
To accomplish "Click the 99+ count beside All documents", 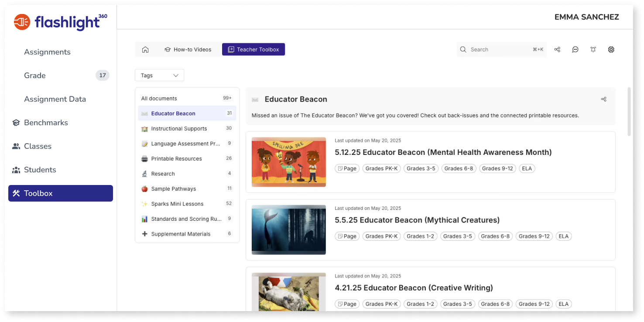I will [x=227, y=99].
